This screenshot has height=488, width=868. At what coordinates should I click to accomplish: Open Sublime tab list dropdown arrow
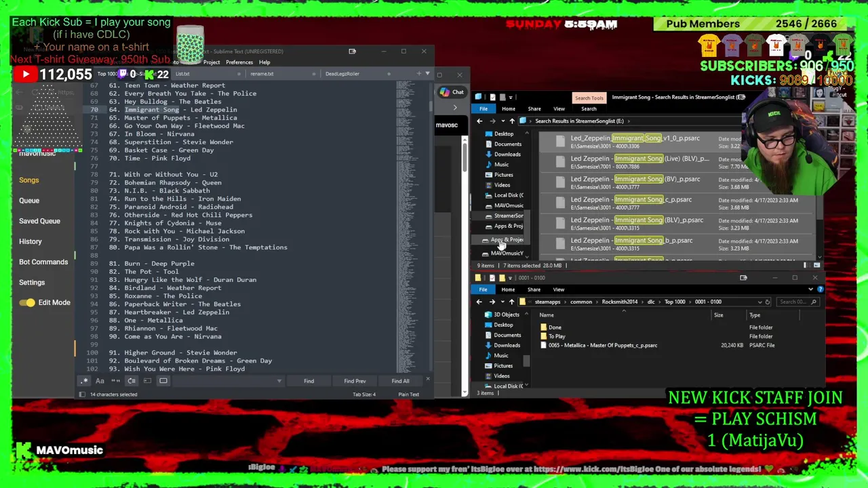click(x=427, y=73)
